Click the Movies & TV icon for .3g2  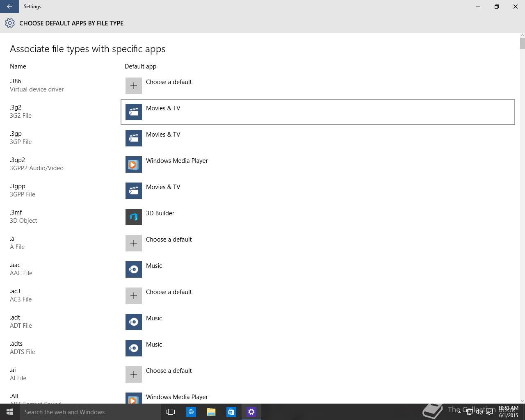tap(134, 112)
